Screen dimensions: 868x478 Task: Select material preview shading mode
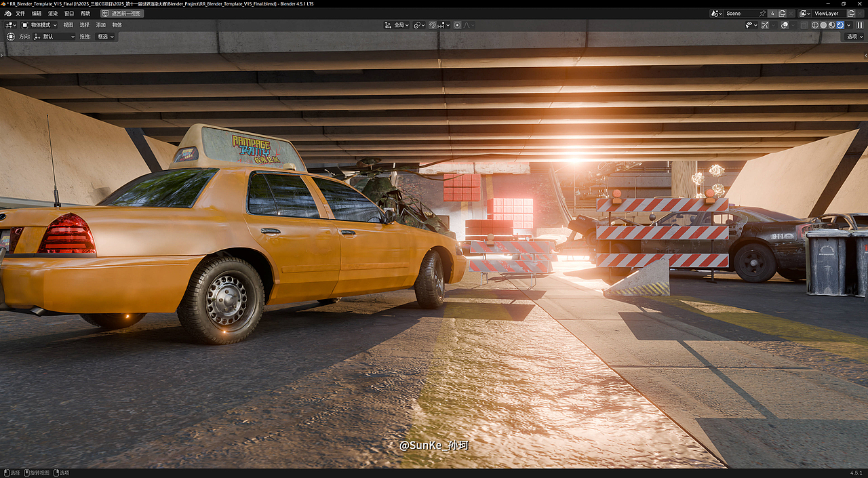click(x=831, y=25)
